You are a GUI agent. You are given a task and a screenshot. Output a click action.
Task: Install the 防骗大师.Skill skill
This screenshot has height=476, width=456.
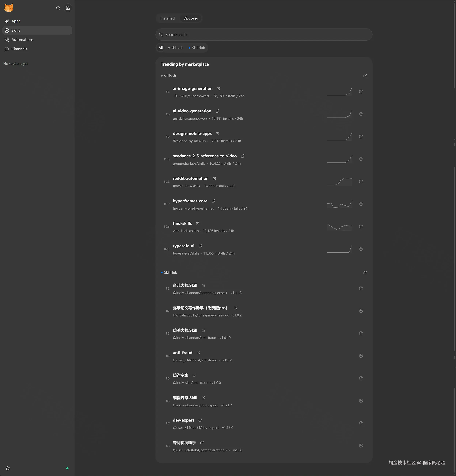tap(361, 333)
